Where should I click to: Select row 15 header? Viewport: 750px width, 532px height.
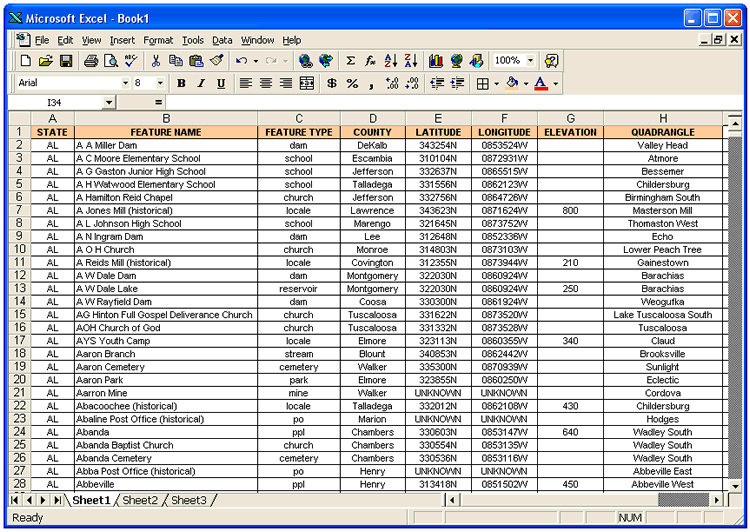[x=20, y=314]
